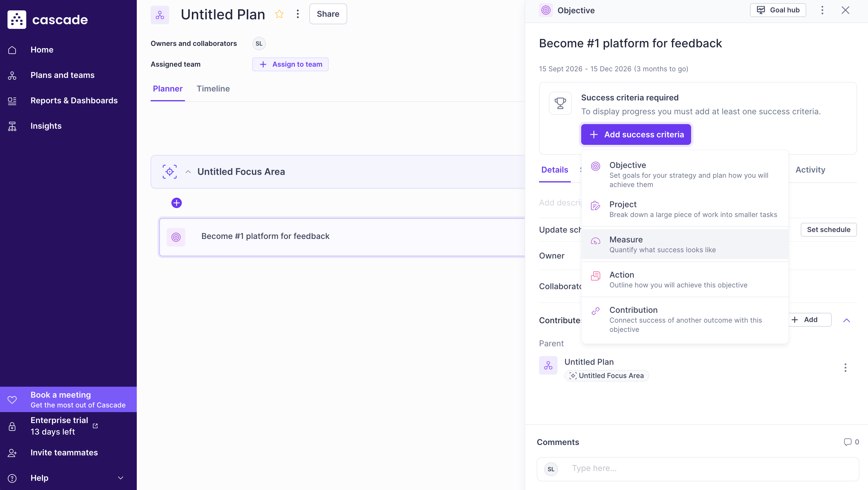Screen dimensions: 868x490
Task: Click the objective icon on the feedback row
Action: pos(176,237)
